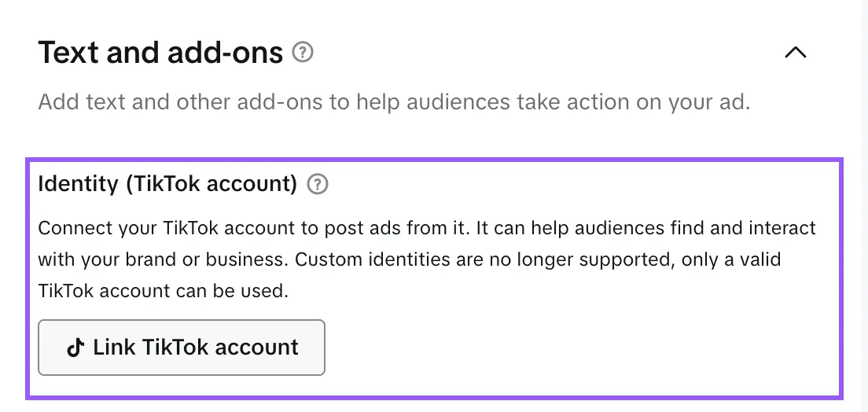Click the words 'take action on your ad'

(x=631, y=102)
